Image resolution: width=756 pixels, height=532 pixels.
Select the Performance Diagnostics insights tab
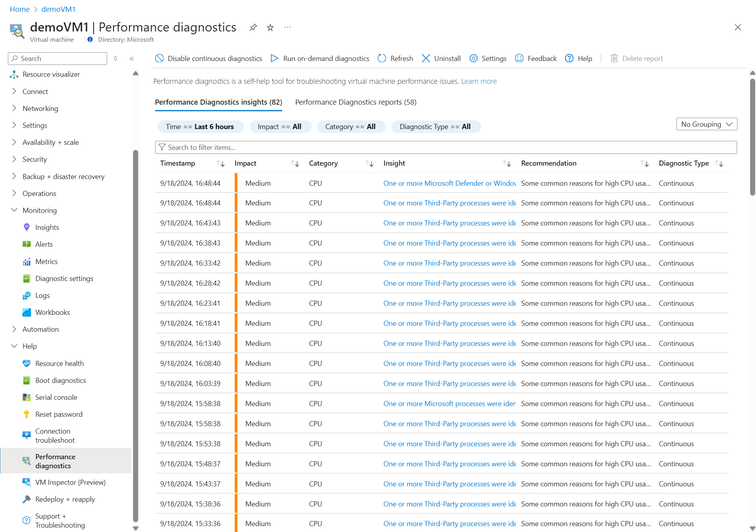[219, 102]
